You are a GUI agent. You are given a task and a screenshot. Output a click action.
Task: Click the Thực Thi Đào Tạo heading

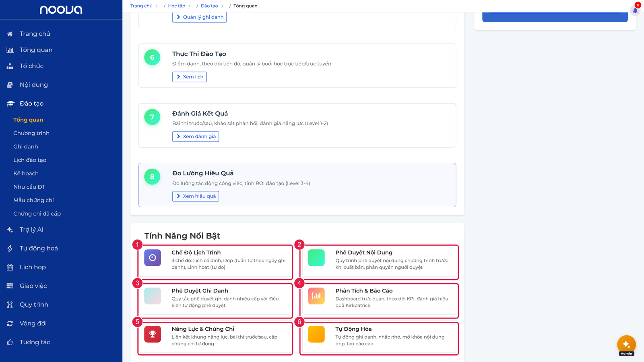[199, 54]
